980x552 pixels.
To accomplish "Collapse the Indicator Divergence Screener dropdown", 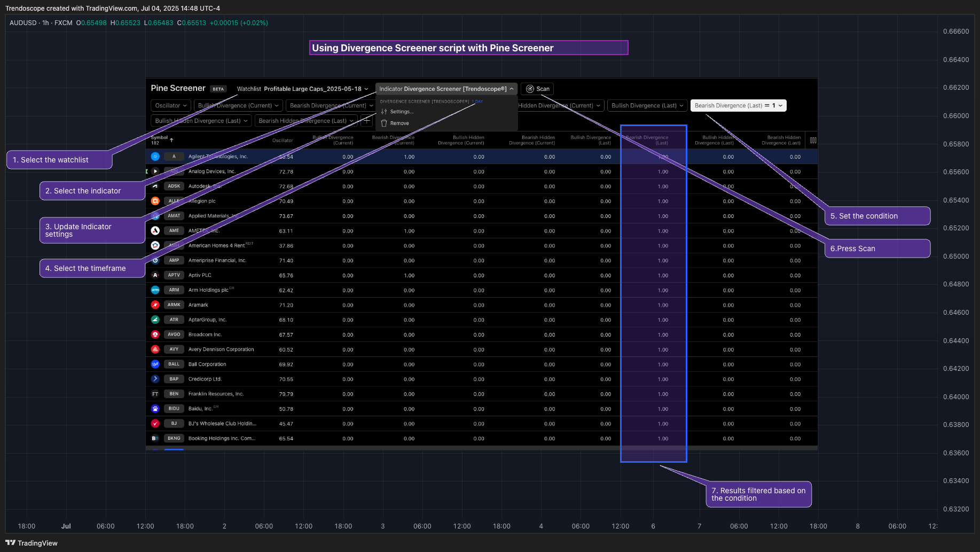I will pyautogui.click(x=446, y=89).
